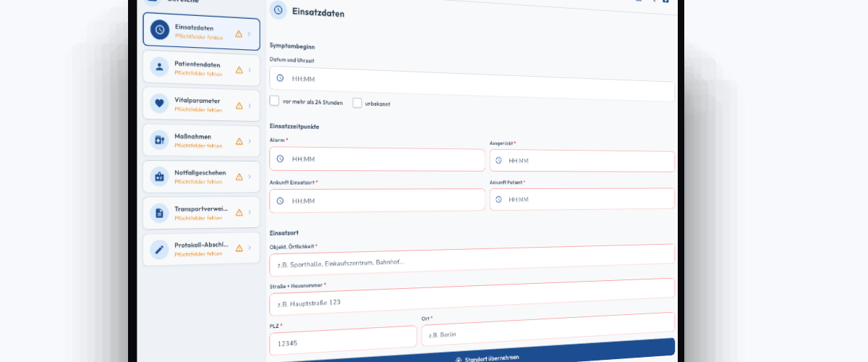
Task: Expand the Einsatzdaten chevron arrow
Action: coord(250,34)
